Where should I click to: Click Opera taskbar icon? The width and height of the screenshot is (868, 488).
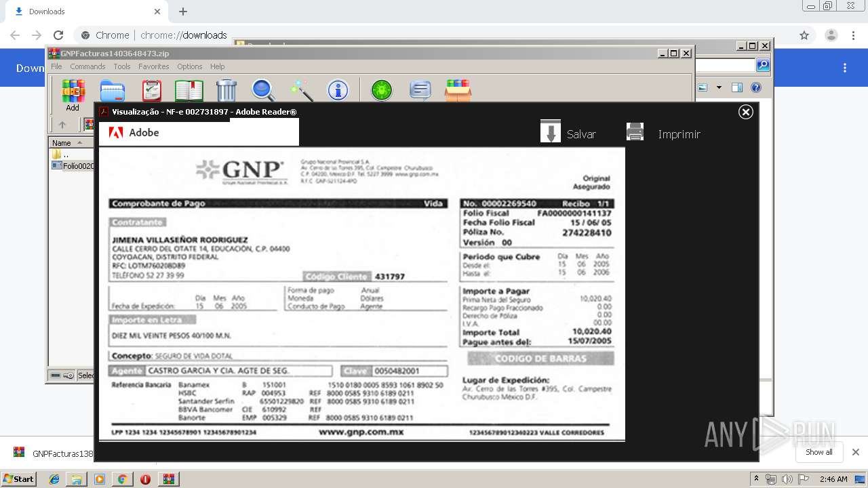pyautogui.click(x=145, y=479)
